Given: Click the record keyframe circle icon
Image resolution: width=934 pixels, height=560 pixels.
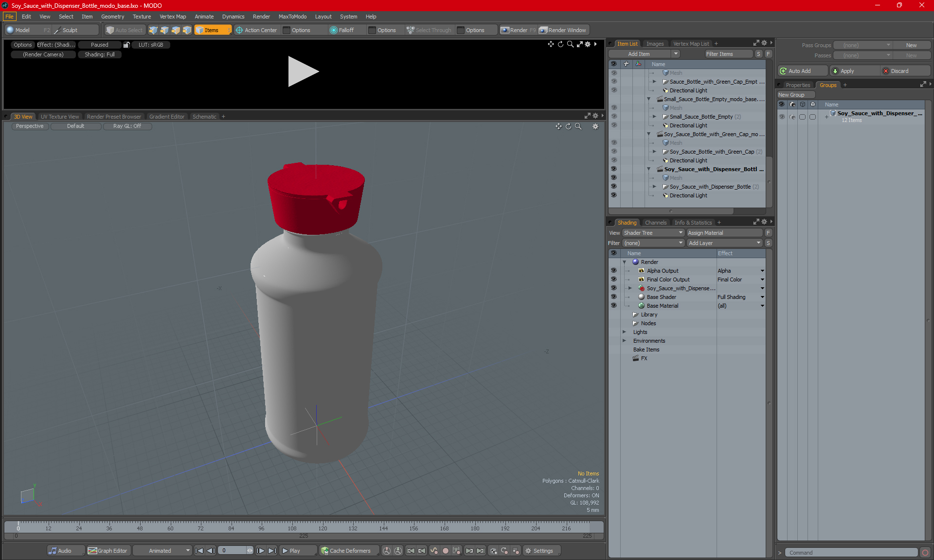Looking at the screenshot, I should (x=445, y=551).
